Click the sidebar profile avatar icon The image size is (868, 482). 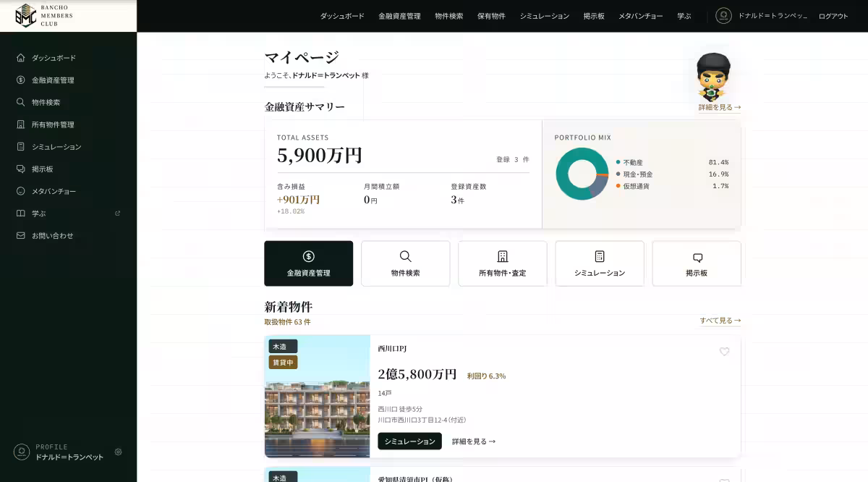[x=22, y=452]
